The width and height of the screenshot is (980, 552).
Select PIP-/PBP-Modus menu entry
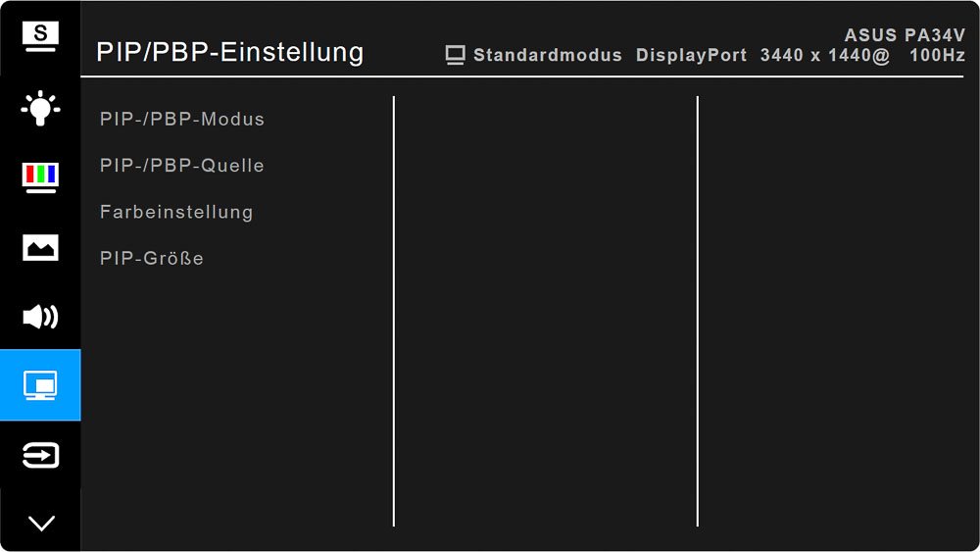click(182, 119)
